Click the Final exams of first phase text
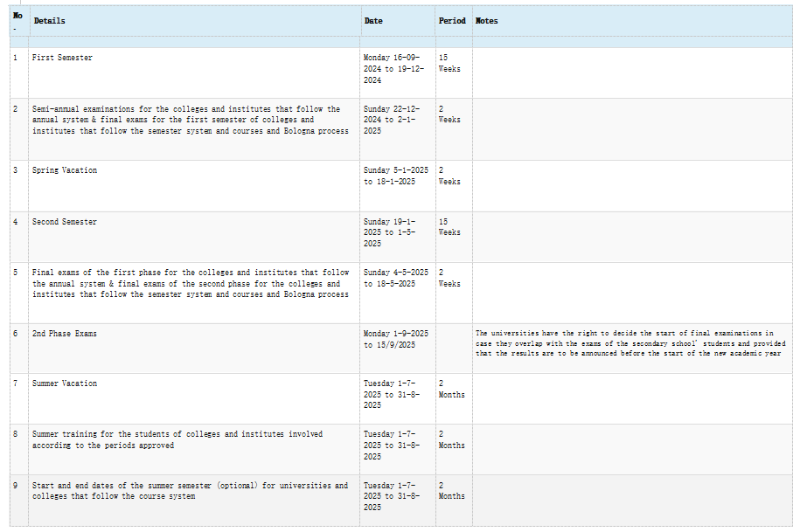Screen dimensions: 800x532 click(190, 283)
